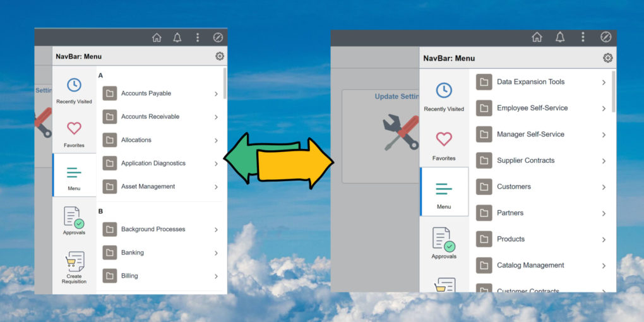The image size is (644, 322).
Task: Open Recently Visited in left NavBar
Action: click(x=74, y=91)
